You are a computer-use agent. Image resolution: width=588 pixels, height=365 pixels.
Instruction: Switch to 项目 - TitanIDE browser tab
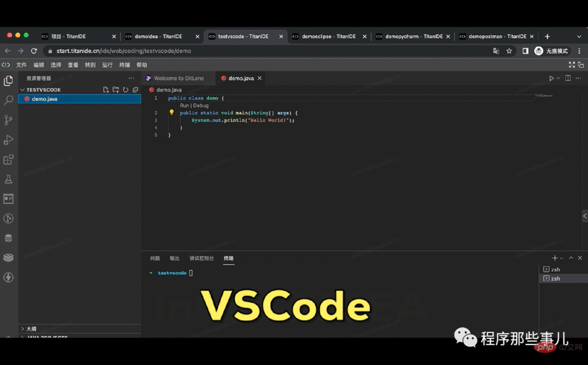(78, 36)
